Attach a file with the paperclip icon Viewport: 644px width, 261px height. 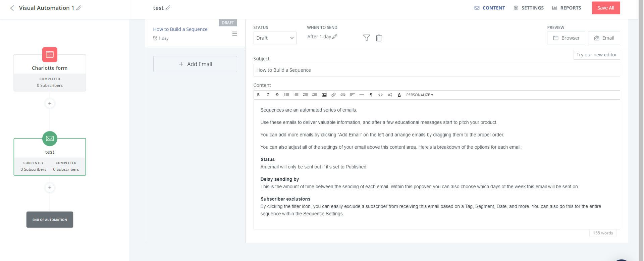pos(333,95)
